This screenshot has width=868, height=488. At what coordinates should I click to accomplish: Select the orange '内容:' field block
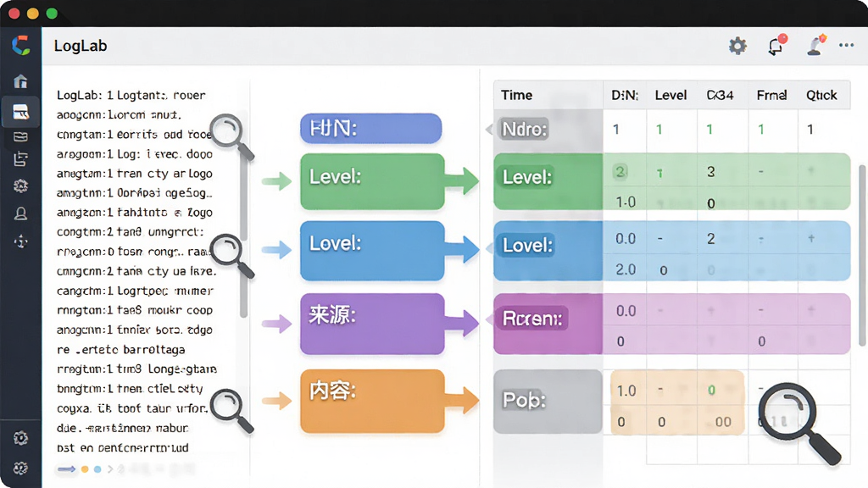pos(372,401)
